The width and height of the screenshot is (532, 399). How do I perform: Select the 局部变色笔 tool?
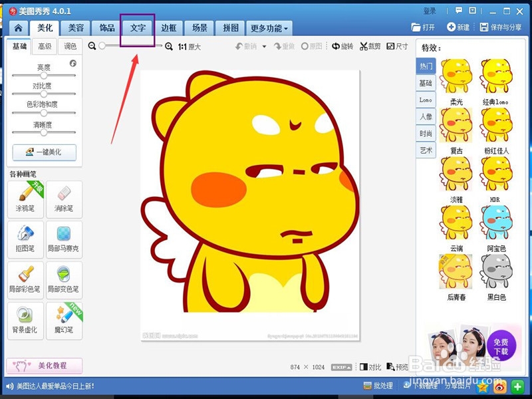click(x=64, y=280)
